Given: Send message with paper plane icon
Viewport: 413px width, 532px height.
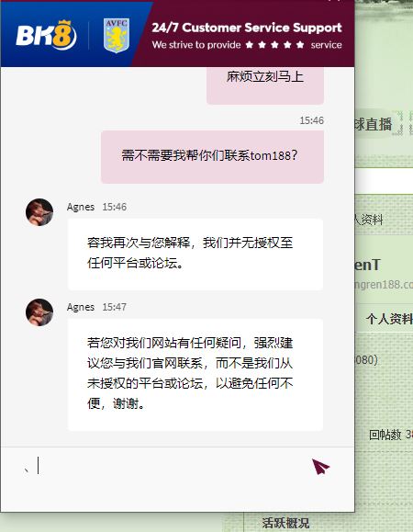Looking at the screenshot, I should 320,467.
